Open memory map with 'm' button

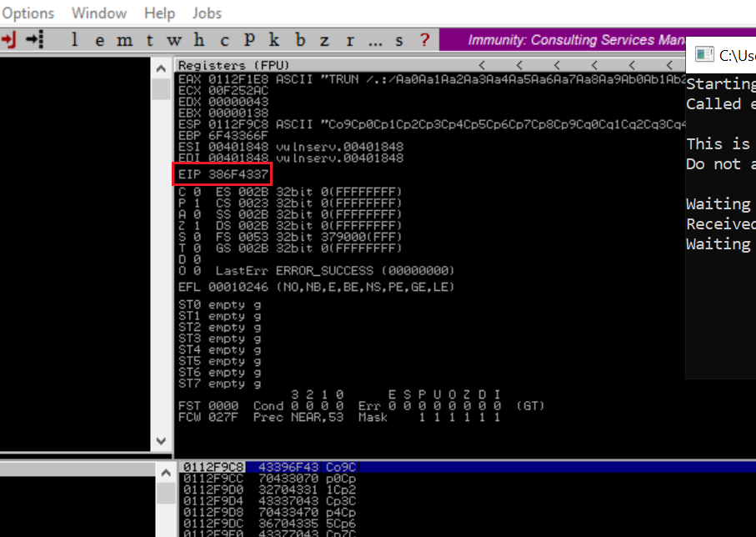pos(124,39)
